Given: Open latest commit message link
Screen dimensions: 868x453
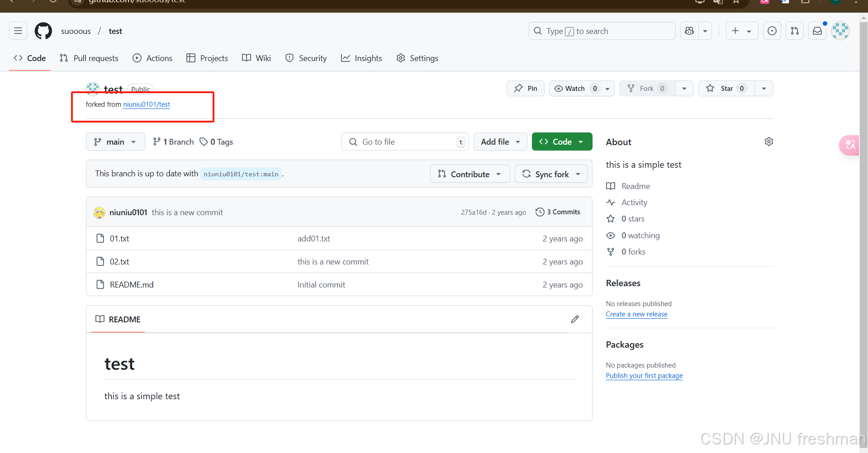Looking at the screenshot, I should (187, 212).
